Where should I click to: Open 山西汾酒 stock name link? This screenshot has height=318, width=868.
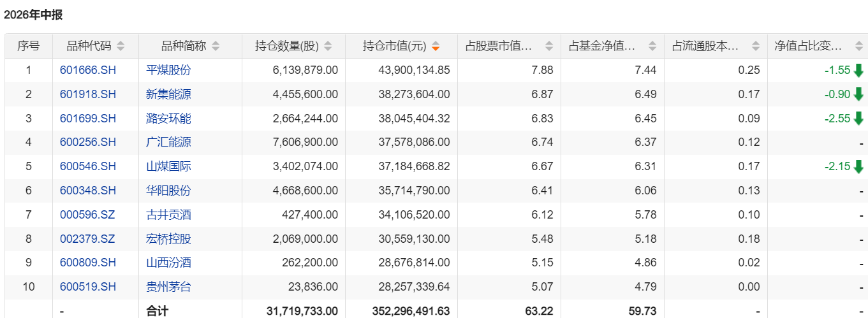(x=168, y=263)
